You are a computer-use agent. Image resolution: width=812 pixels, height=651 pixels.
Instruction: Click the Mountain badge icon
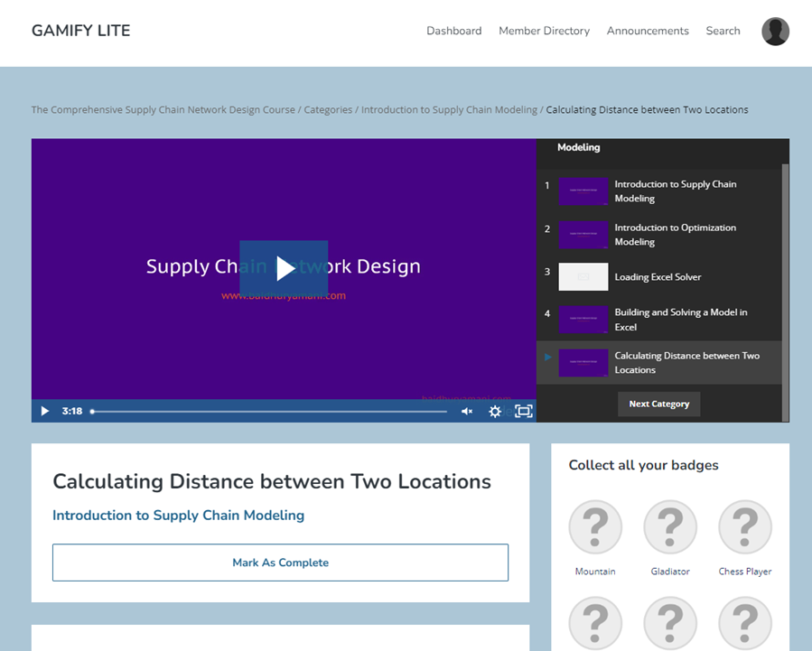pos(595,527)
